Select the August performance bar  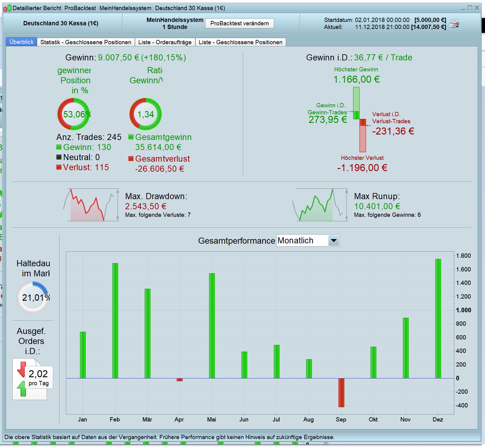pos(309,369)
